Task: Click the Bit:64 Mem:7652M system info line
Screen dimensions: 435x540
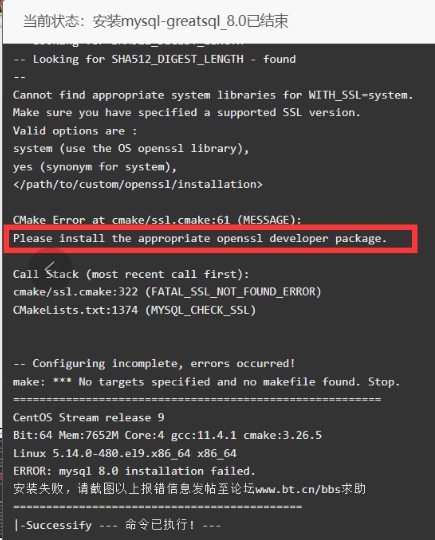Action: pyautogui.click(x=167, y=435)
